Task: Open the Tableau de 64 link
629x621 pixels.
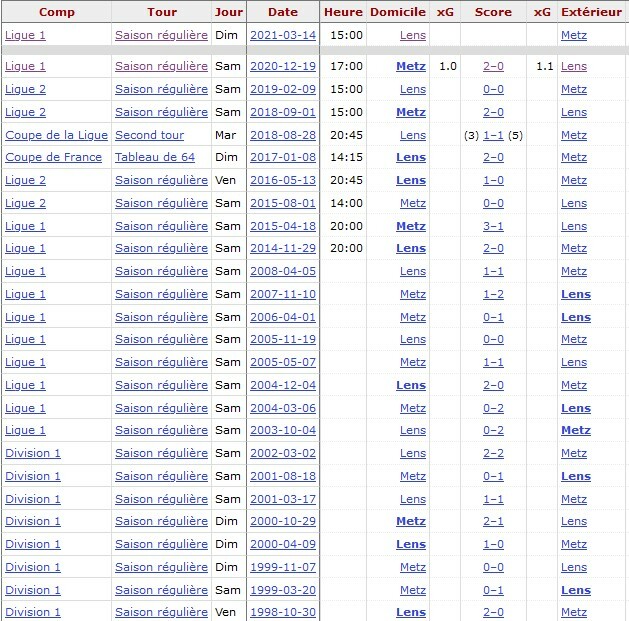Action: point(155,157)
